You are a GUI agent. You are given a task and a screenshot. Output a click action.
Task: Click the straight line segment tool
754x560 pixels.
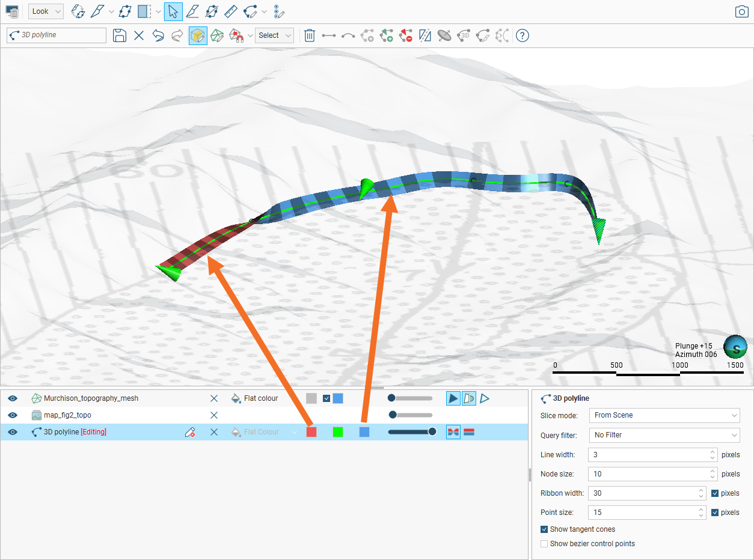tap(328, 35)
